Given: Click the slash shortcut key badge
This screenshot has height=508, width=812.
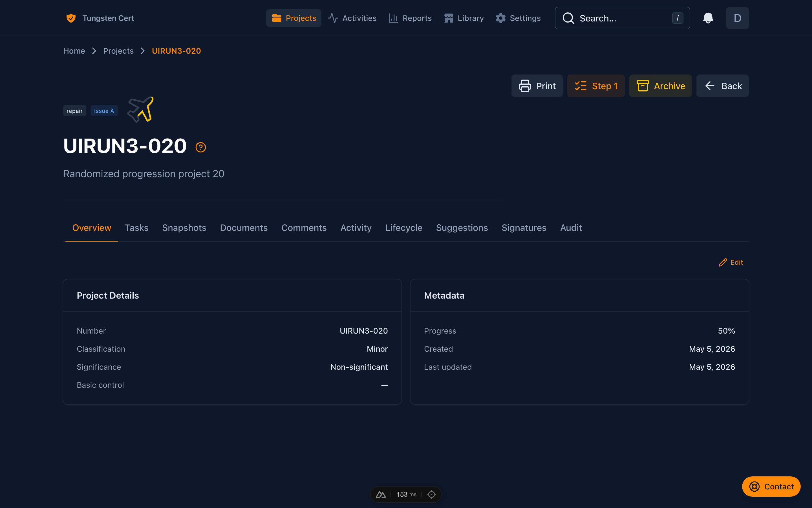Looking at the screenshot, I should pos(678,18).
